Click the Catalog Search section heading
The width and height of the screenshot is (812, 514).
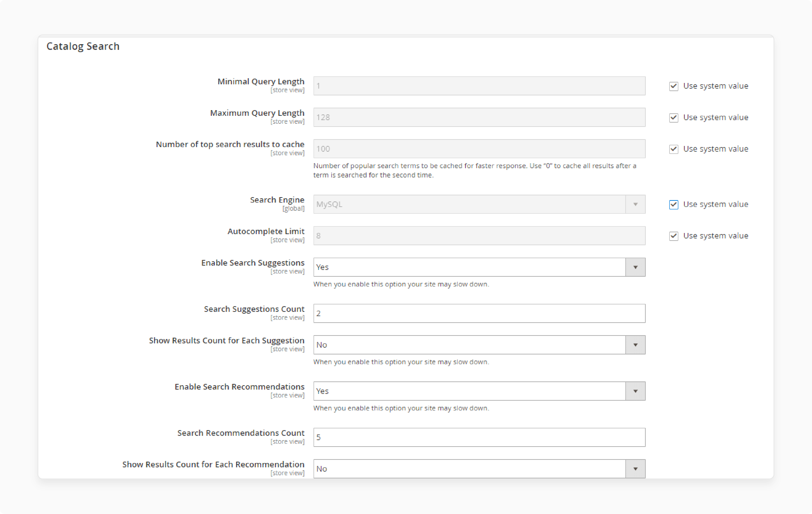click(x=83, y=46)
